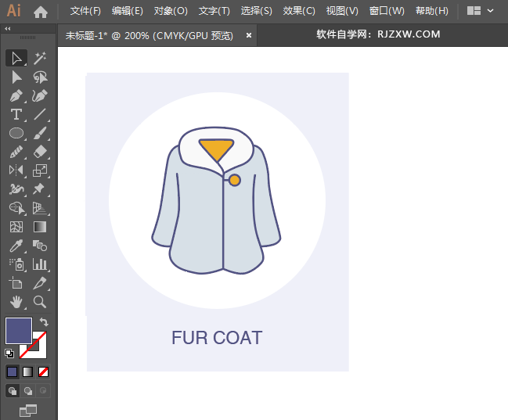Viewport: 508px width, 420px height.
Task: Select the Direct Selection tool
Action: click(x=16, y=77)
